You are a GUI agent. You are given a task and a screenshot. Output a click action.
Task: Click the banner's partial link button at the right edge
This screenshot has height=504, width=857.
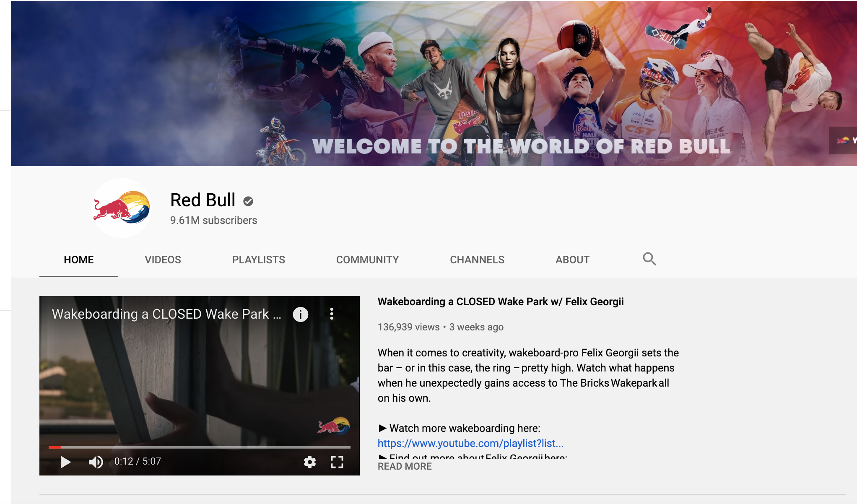[x=843, y=140]
